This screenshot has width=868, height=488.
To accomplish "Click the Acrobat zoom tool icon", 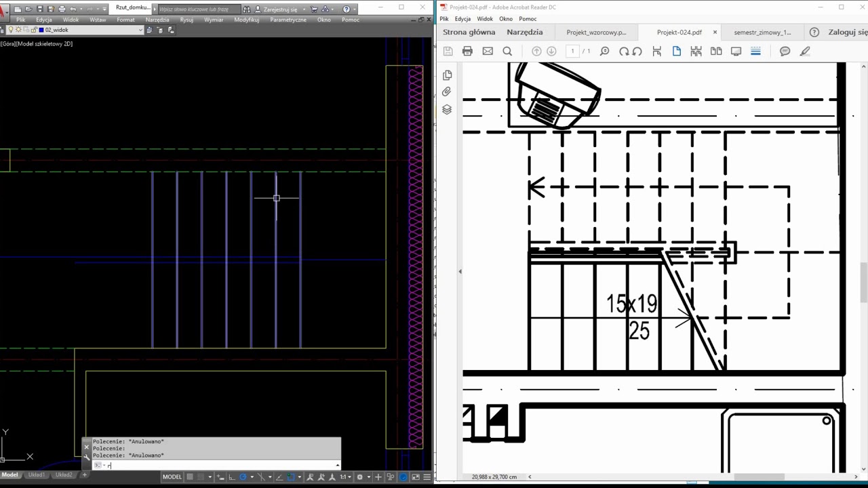I will (604, 51).
